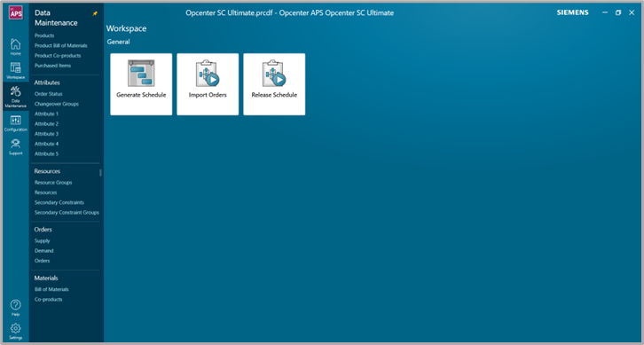
Task: Click the Data Maintenance panel scrollbar handle
Action: coord(100,172)
